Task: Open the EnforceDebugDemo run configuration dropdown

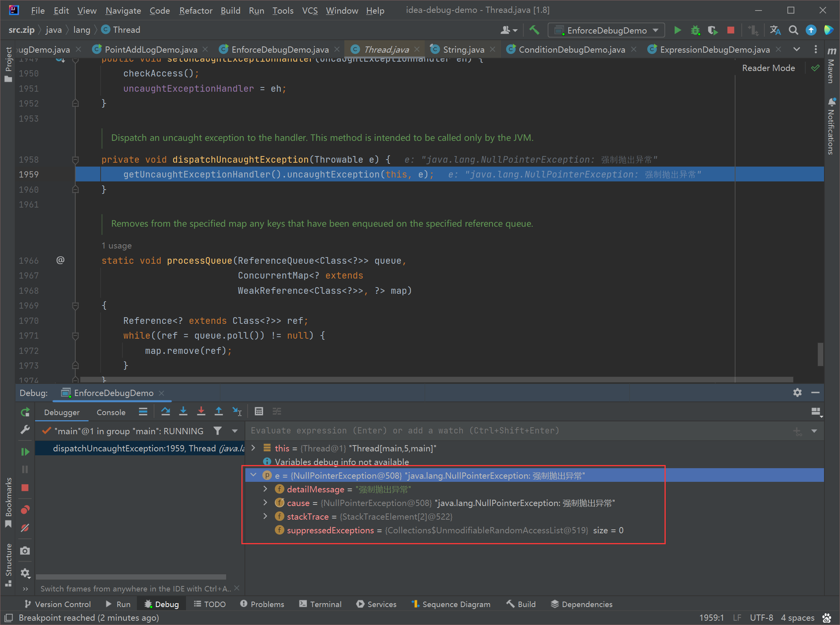Action: (x=606, y=30)
